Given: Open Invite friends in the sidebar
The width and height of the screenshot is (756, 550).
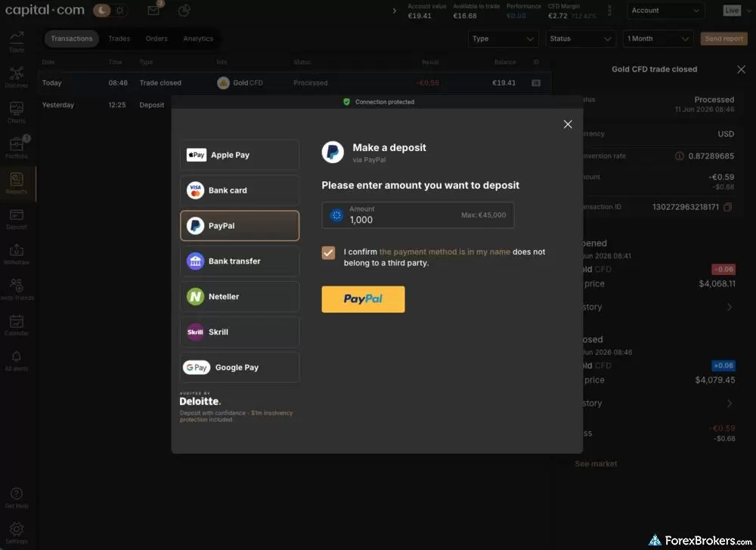Looking at the screenshot, I should (17, 290).
